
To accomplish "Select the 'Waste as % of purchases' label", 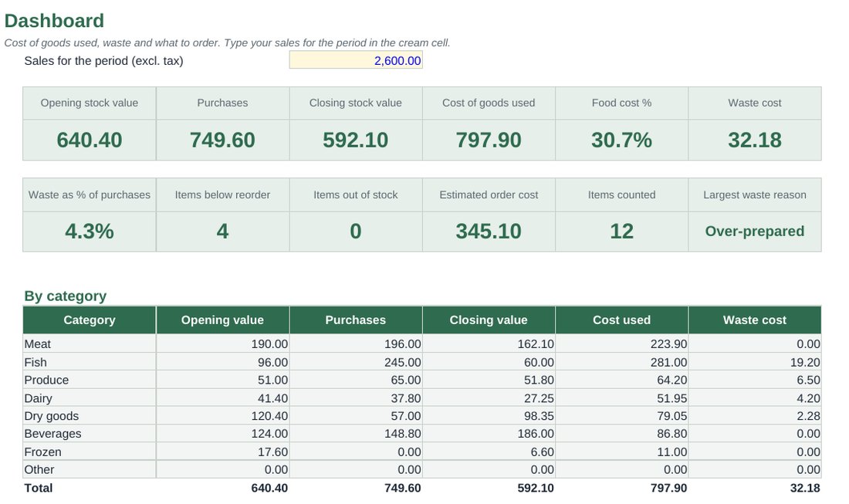I will coord(90,195).
